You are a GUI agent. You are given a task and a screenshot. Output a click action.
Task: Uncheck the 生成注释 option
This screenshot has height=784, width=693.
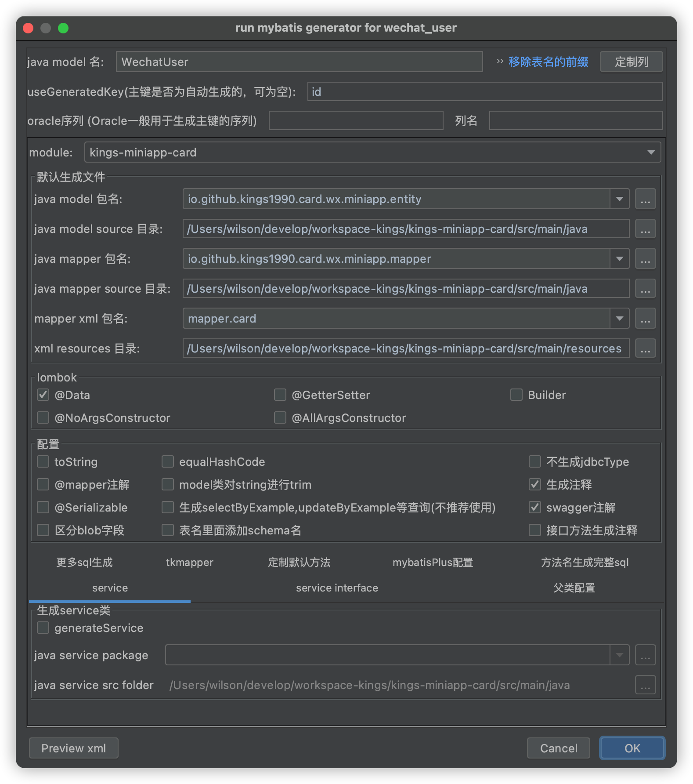click(x=535, y=484)
